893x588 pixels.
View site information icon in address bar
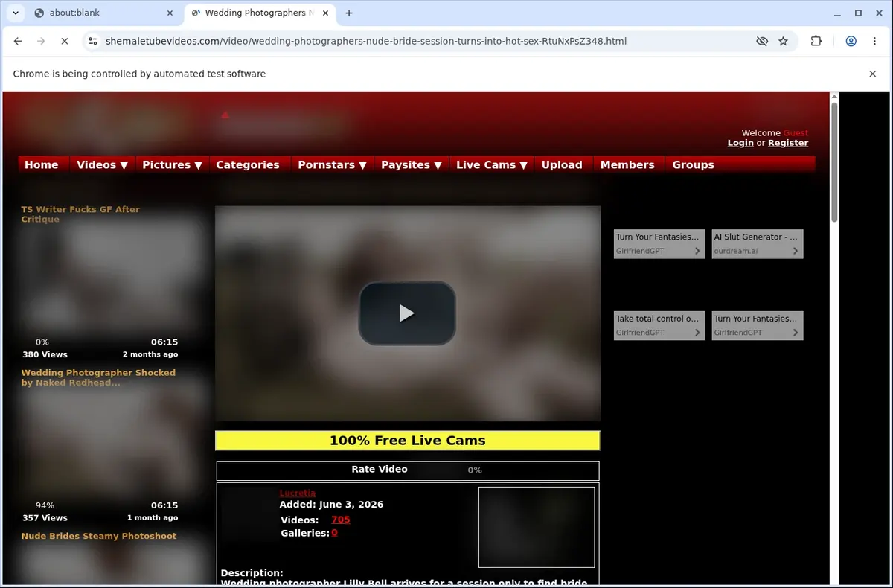click(x=92, y=41)
